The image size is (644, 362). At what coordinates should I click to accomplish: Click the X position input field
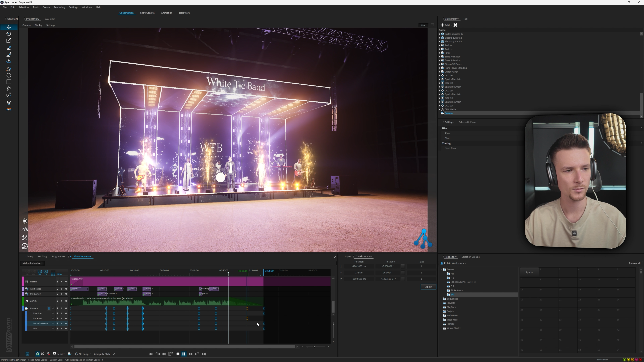(359, 266)
